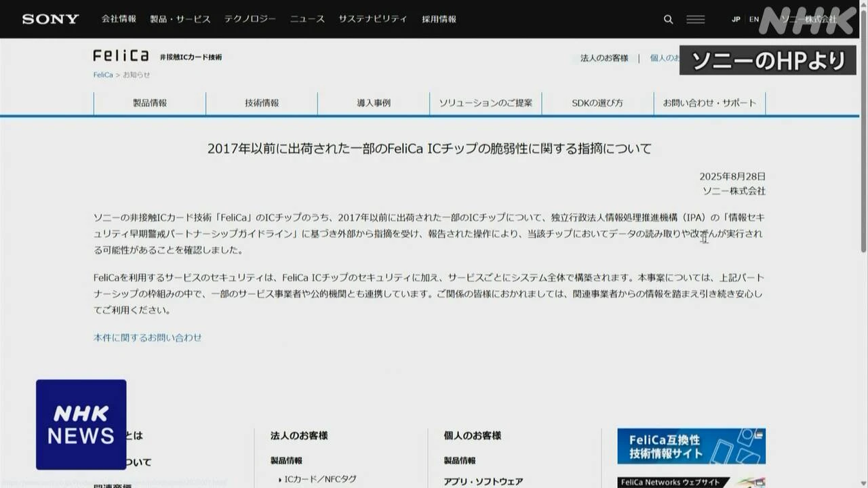Open the 法人のお客様 header link
Image resolution: width=868 pixels, height=488 pixels.
604,58
